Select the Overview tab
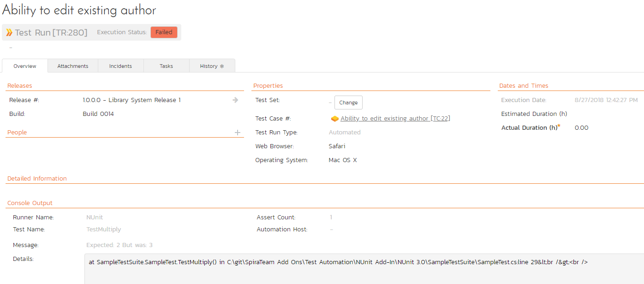Viewport: 644px width, 284px height. [25, 66]
